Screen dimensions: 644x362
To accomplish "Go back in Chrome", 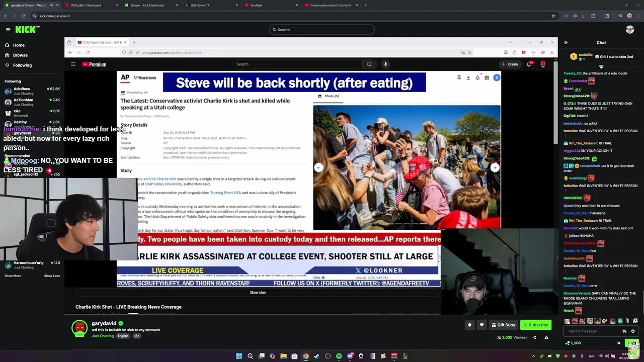I will (x=6, y=16).
